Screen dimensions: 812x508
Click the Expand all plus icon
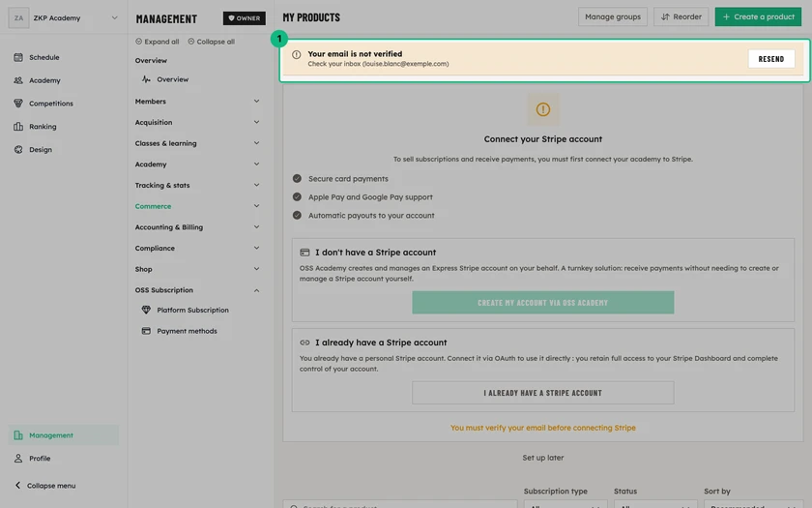pyautogui.click(x=139, y=42)
